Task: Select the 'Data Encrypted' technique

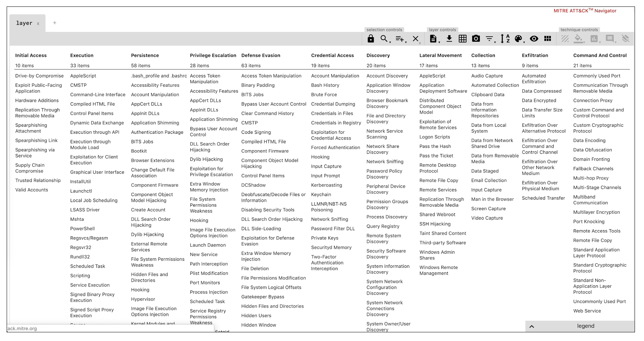Action: 539,100
